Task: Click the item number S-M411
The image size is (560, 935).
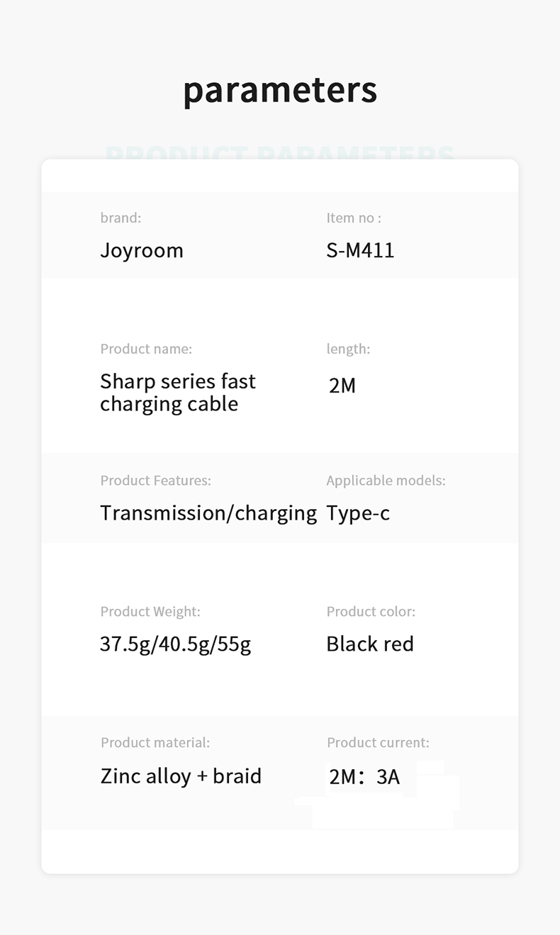Action: [x=360, y=250]
